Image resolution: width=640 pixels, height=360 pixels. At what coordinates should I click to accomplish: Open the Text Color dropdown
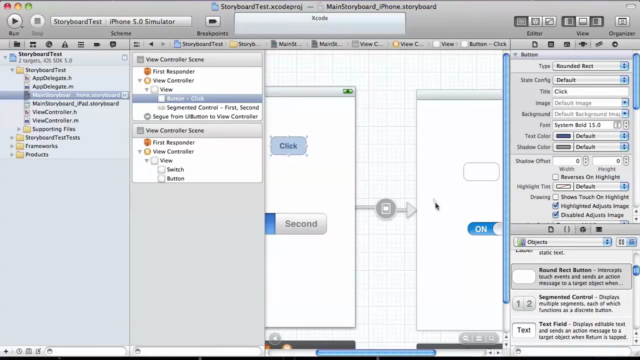pyautogui.click(x=601, y=136)
